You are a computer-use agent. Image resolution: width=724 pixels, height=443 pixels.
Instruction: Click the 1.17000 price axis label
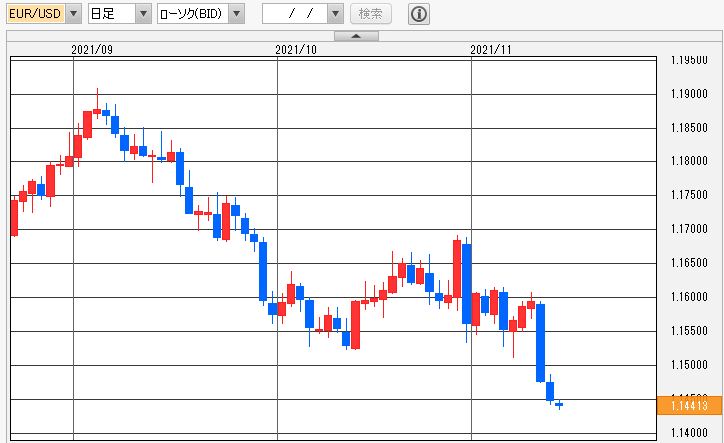[689, 229]
